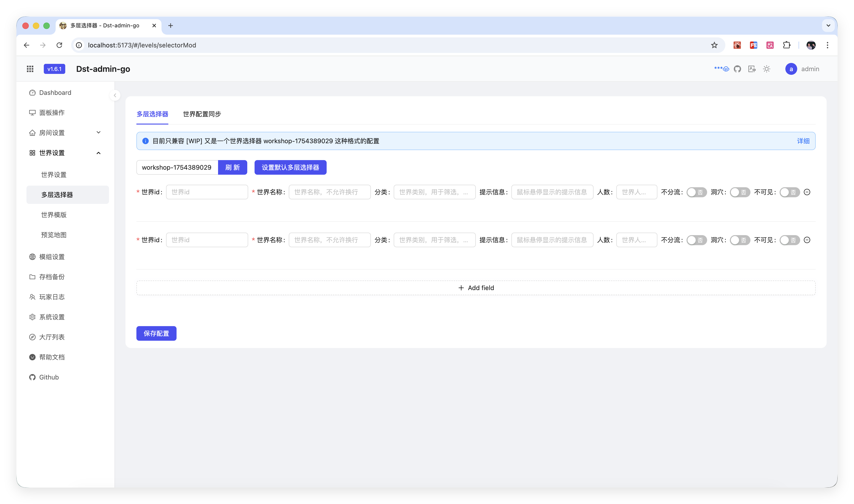The image size is (854, 504).
Task: Click the 刷新 button
Action: (x=232, y=167)
